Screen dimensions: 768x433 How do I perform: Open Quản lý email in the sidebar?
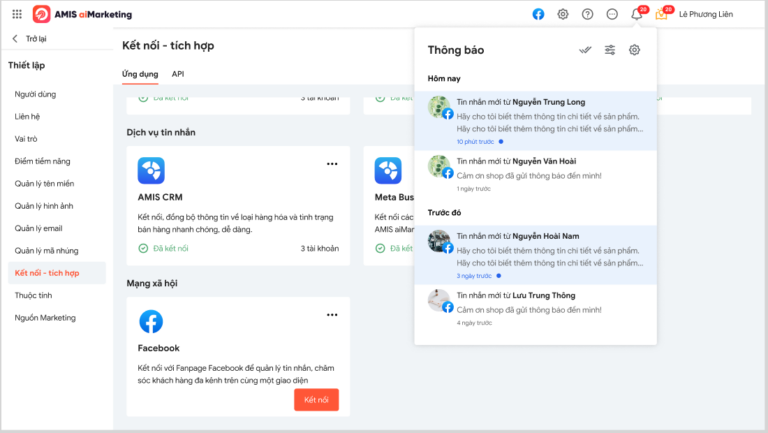point(38,228)
